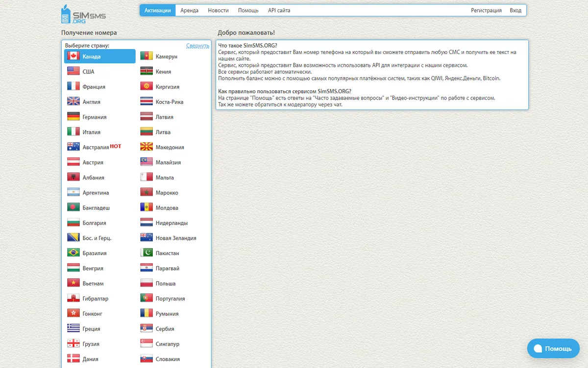The image size is (588, 368).
Task: Click the Вход login link
Action: tap(515, 10)
